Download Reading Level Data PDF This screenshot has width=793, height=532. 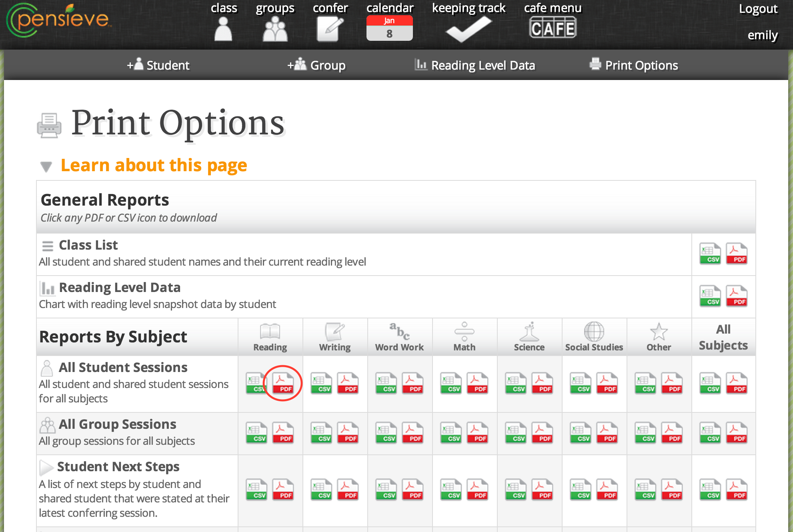tap(737, 296)
